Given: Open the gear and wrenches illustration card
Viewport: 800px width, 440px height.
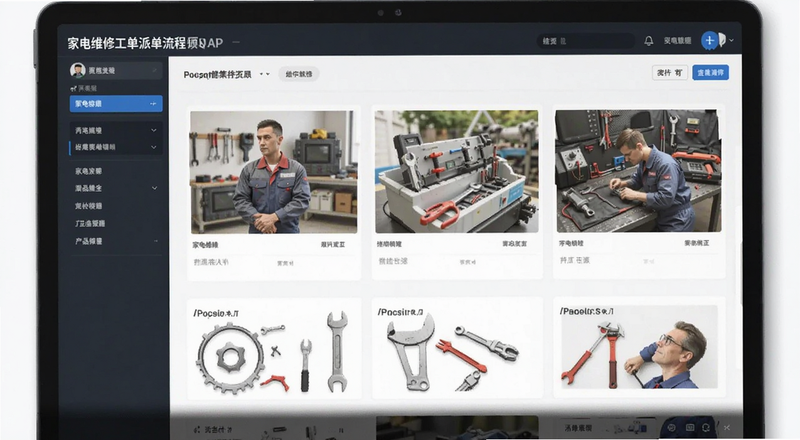Looking at the screenshot, I should tap(274, 348).
